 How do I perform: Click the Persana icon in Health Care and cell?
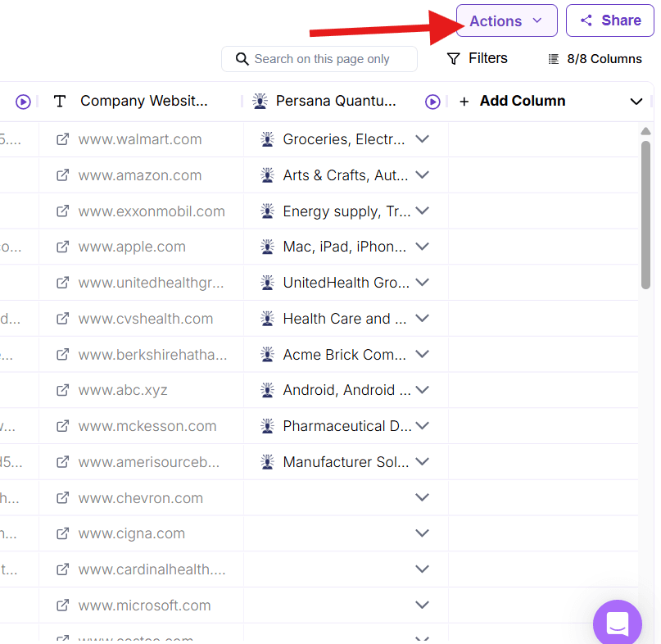[x=267, y=318]
